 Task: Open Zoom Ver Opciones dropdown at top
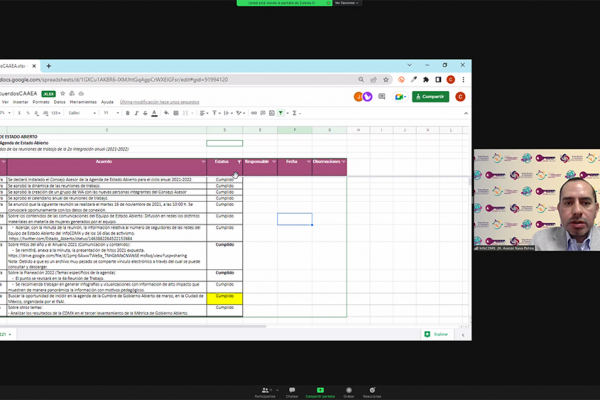point(347,3)
